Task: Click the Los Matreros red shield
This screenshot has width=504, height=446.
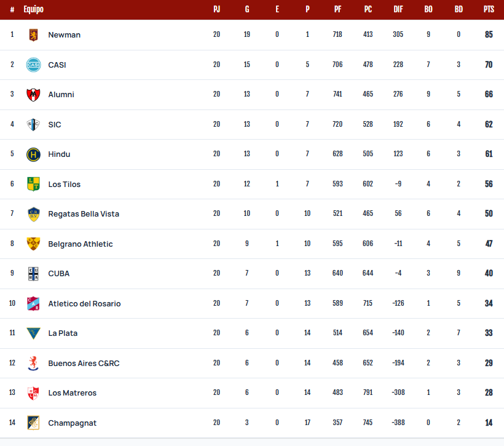Action: (33, 393)
